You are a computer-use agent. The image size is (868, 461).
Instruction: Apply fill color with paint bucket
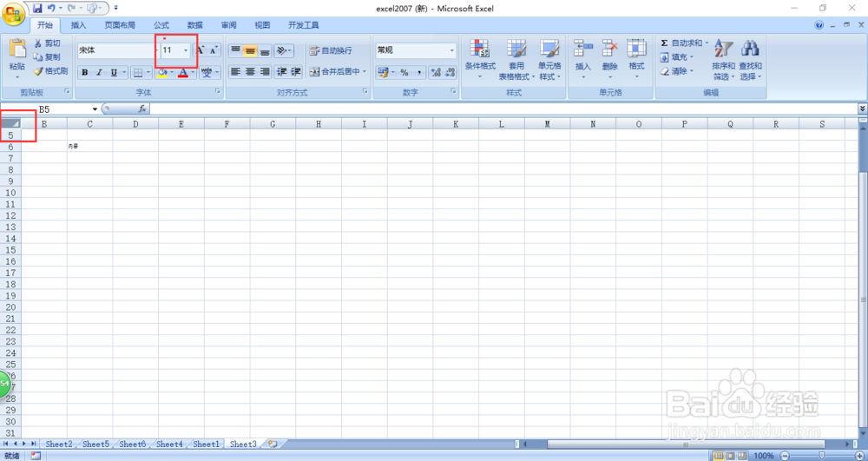pyautogui.click(x=163, y=73)
